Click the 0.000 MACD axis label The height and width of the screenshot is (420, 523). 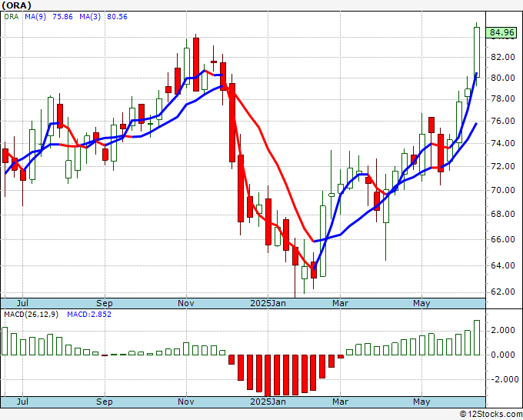click(x=503, y=355)
